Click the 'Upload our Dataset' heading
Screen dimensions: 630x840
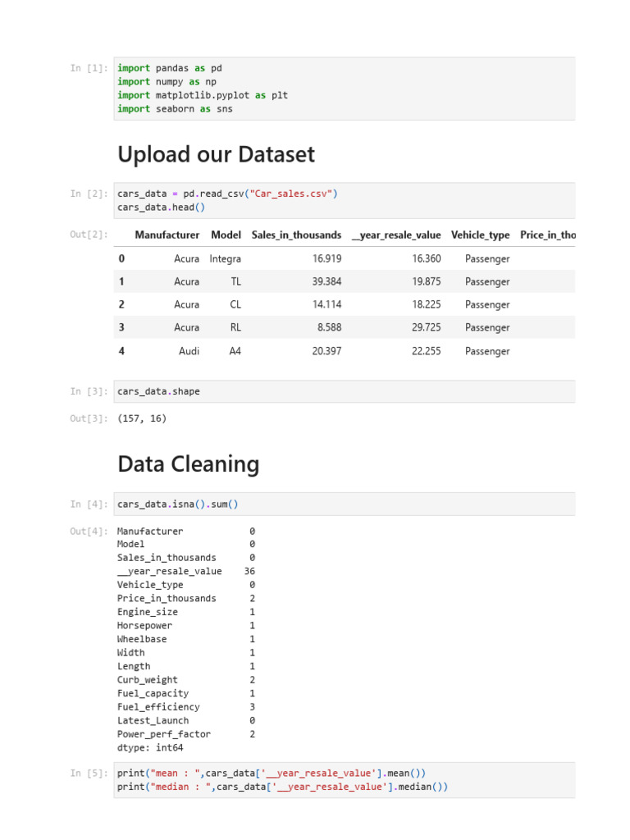pos(216,154)
